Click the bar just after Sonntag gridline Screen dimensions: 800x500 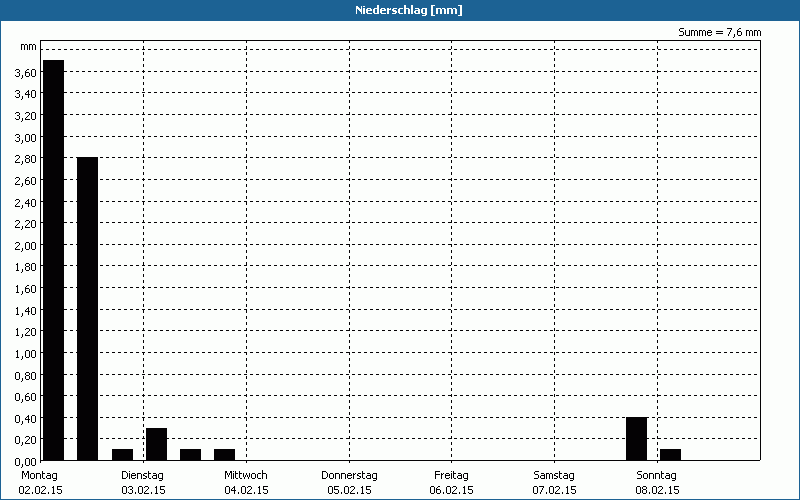click(x=670, y=455)
